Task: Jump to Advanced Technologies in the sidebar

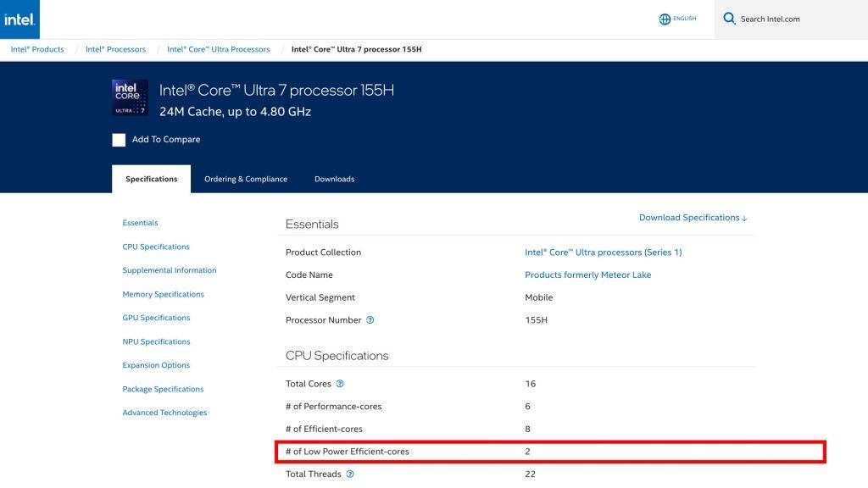Action: point(164,413)
